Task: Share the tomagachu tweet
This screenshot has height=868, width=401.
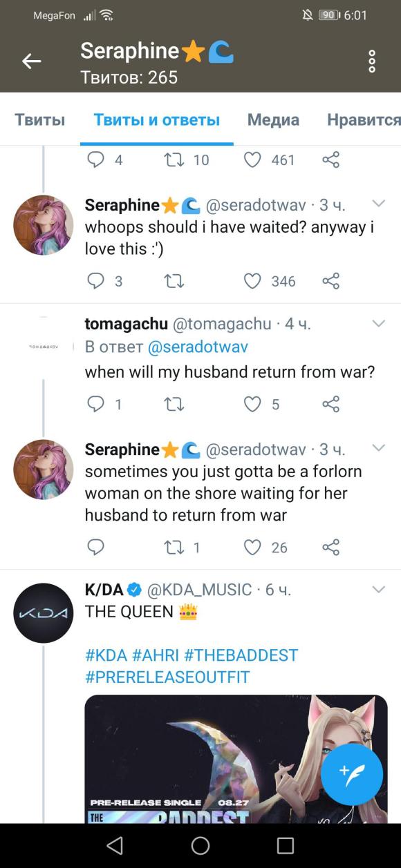Action: [x=331, y=404]
